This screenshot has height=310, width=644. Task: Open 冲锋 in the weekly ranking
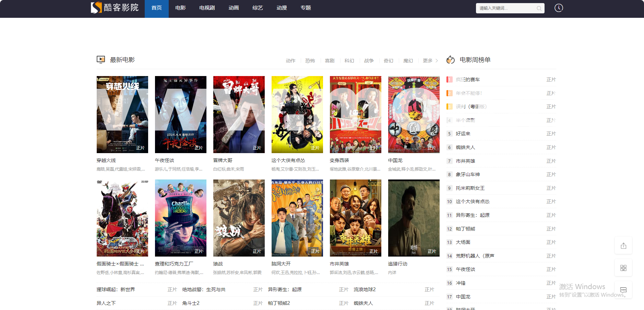click(x=461, y=283)
